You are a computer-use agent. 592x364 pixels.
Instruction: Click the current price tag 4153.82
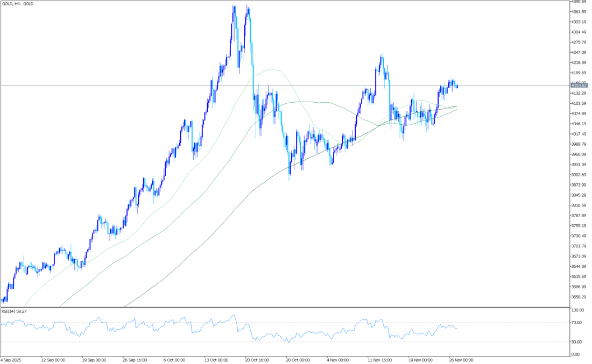tap(580, 85)
